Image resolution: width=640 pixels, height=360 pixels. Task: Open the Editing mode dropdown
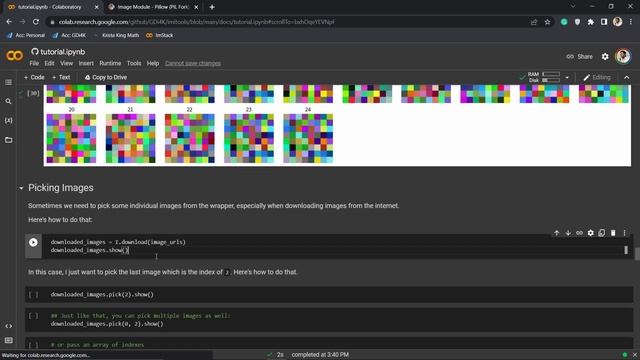[x=597, y=78]
